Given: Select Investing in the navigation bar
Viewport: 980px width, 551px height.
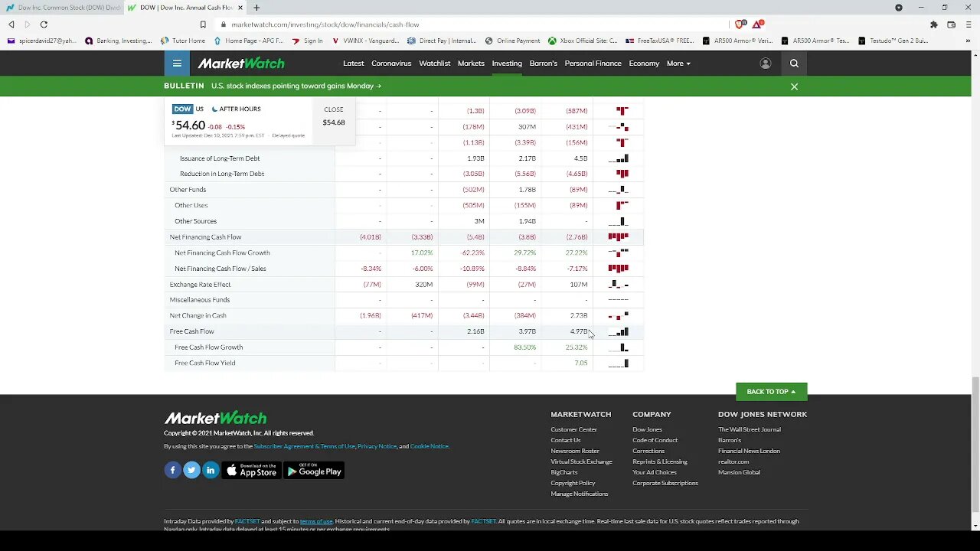Looking at the screenshot, I should pos(507,64).
